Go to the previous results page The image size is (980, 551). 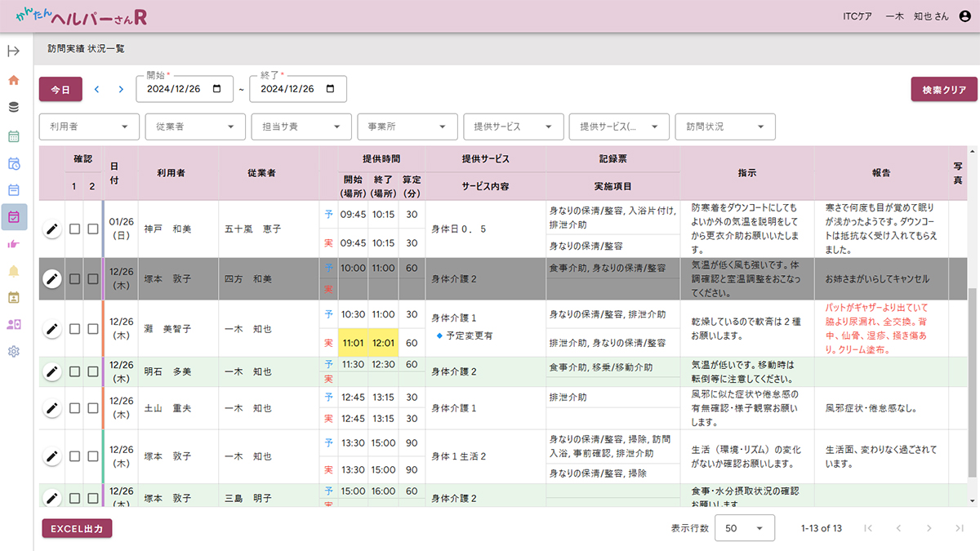tap(898, 528)
